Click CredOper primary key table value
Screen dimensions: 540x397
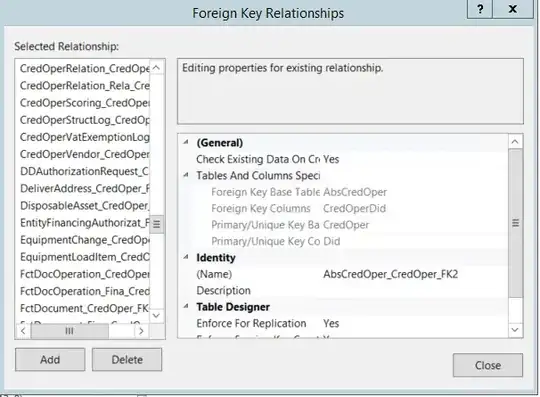click(x=346, y=225)
